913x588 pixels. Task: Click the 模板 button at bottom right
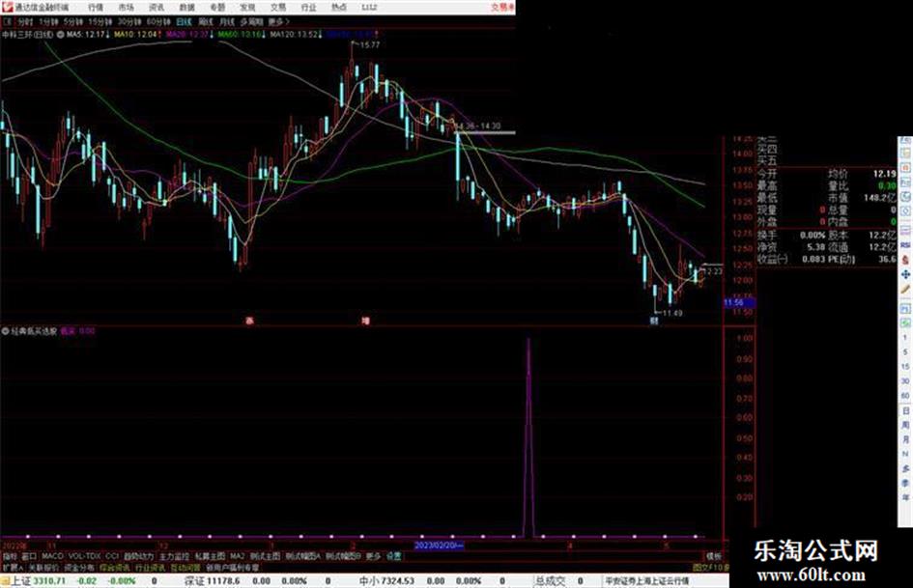pos(713,556)
